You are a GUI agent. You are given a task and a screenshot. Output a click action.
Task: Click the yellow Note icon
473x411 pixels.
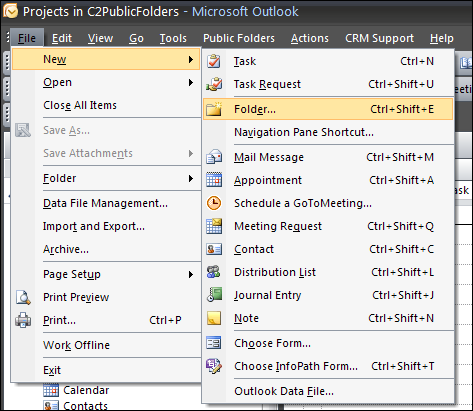214,318
